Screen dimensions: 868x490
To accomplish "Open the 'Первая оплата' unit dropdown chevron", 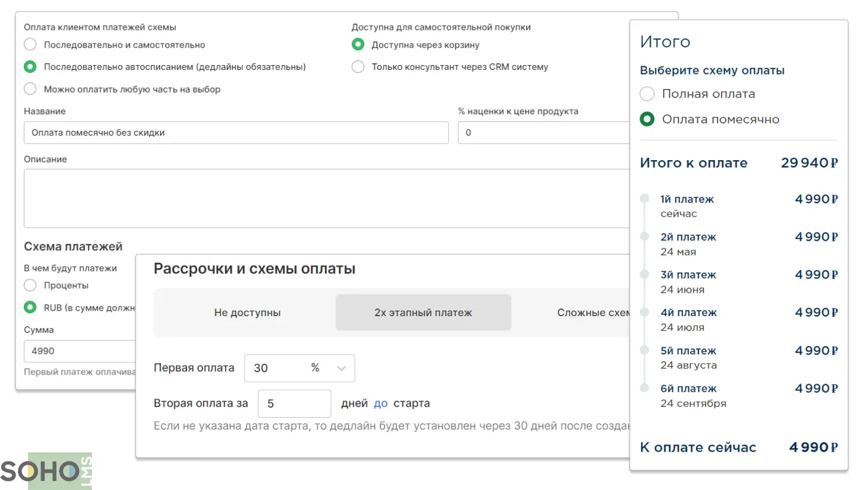I will (341, 368).
